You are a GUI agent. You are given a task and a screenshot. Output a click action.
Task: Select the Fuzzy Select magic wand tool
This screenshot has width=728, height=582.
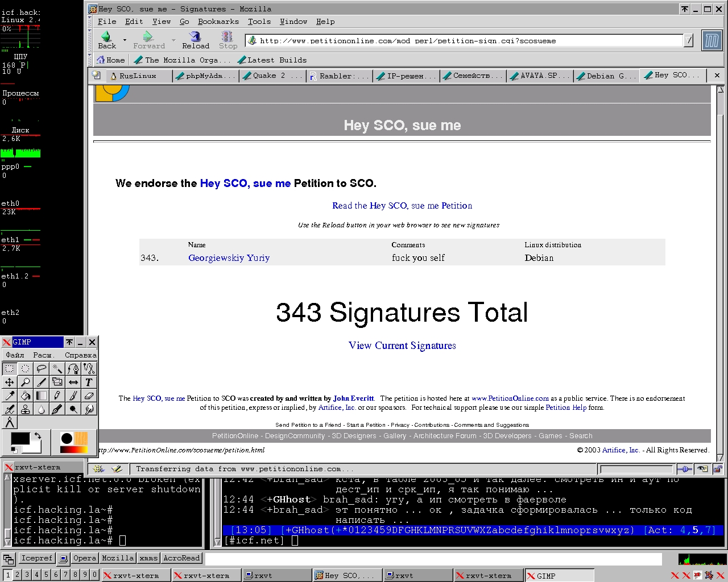[57, 369]
